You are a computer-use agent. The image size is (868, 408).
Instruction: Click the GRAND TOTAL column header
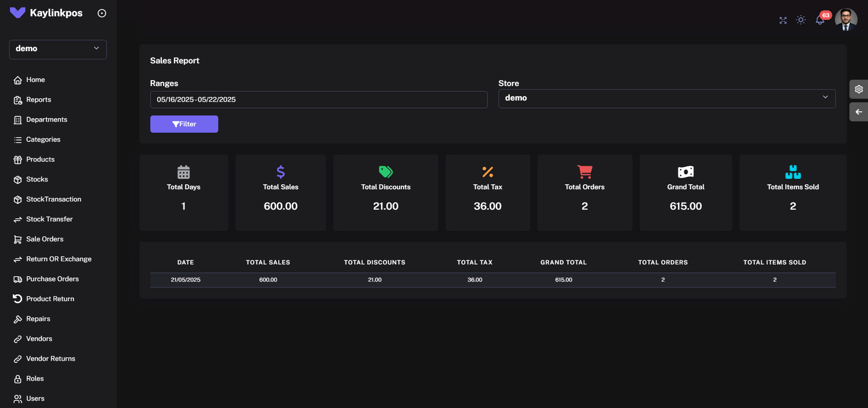click(563, 262)
